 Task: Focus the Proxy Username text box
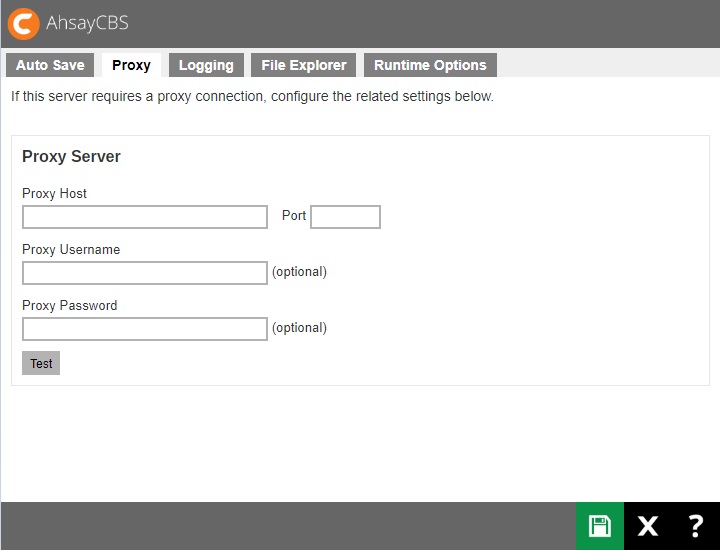click(145, 273)
